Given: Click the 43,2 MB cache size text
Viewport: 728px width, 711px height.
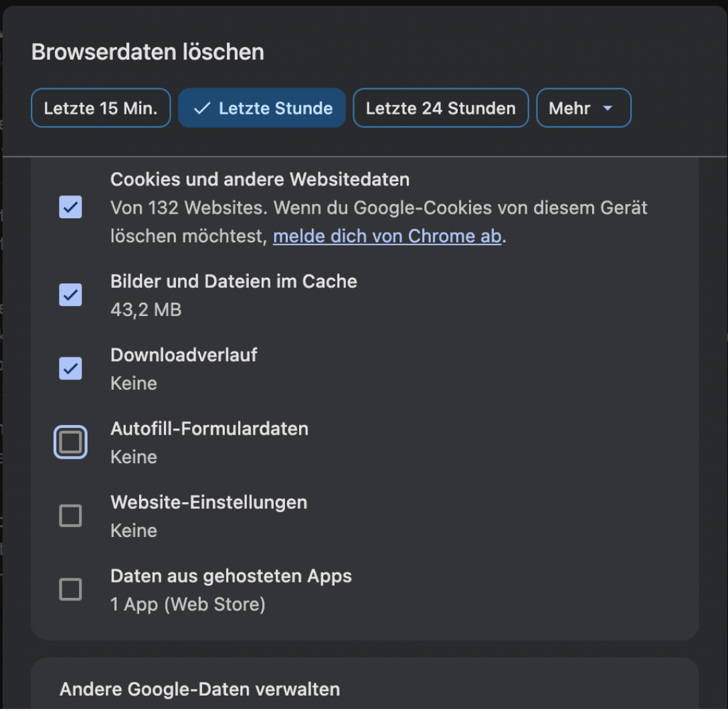Looking at the screenshot, I should coord(145,309).
